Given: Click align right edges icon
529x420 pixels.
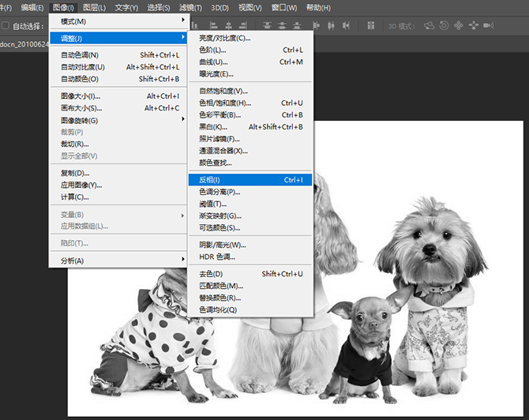Looking at the screenshot, I should point(243,25).
